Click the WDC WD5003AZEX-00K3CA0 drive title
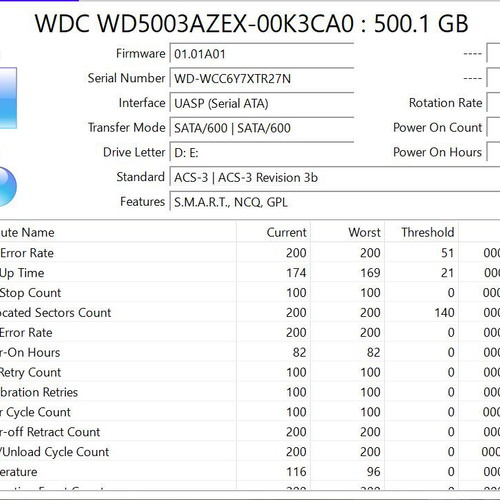Screen dimensions: 500x500 pos(252,24)
